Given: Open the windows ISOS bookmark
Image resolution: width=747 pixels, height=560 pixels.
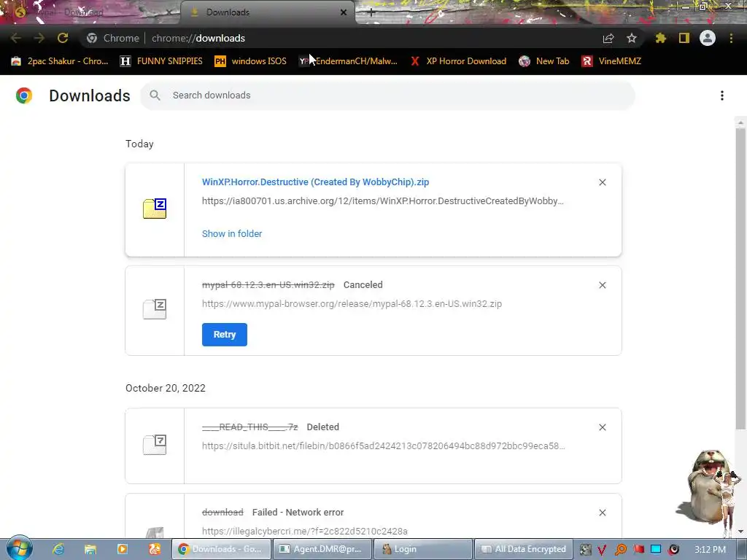Looking at the screenshot, I should pos(251,61).
